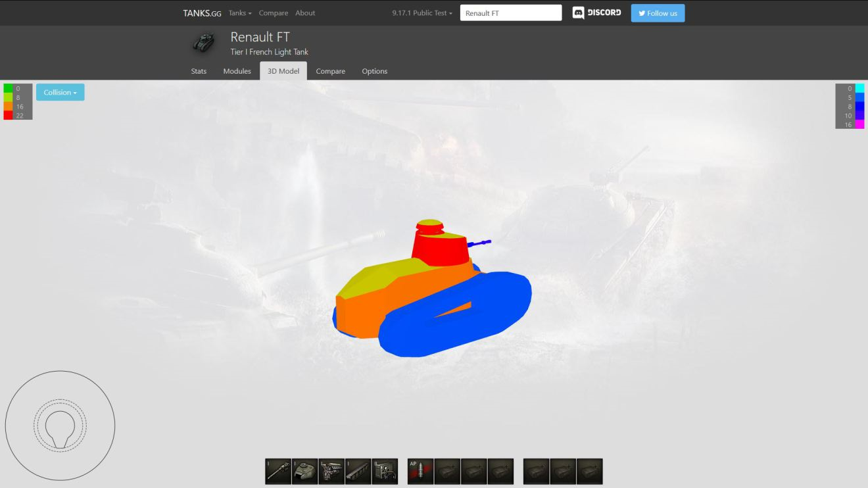Viewport: 868px width, 488px height.
Task: Click the last empty equipment slot on right
Action: tap(589, 472)
